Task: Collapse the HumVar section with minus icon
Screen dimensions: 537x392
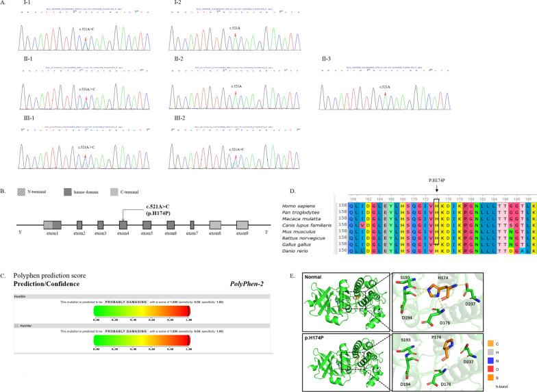Action: pyautogui.click(x=16, y=326)
